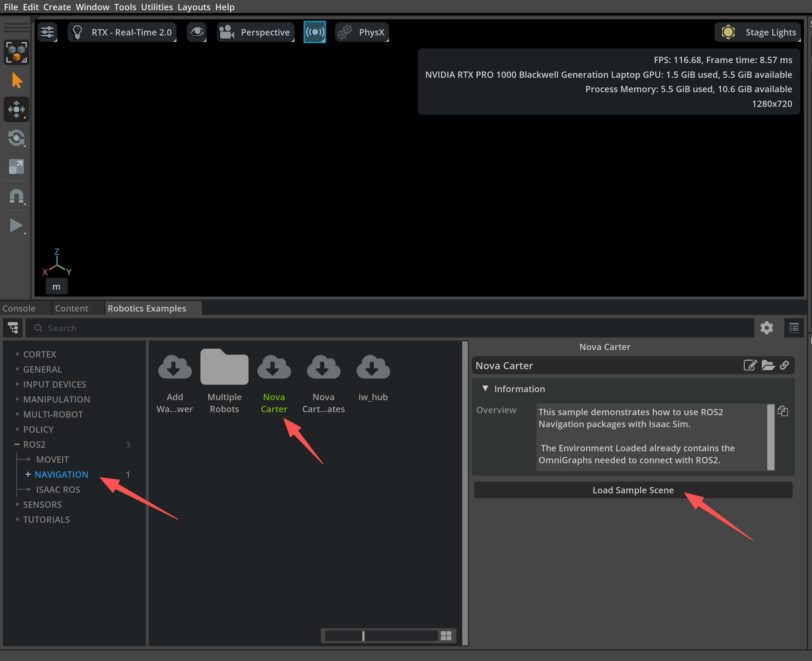Click the grid view icon beside slider
The height and width of the screenshot is (661, 812).
point(446,636)
